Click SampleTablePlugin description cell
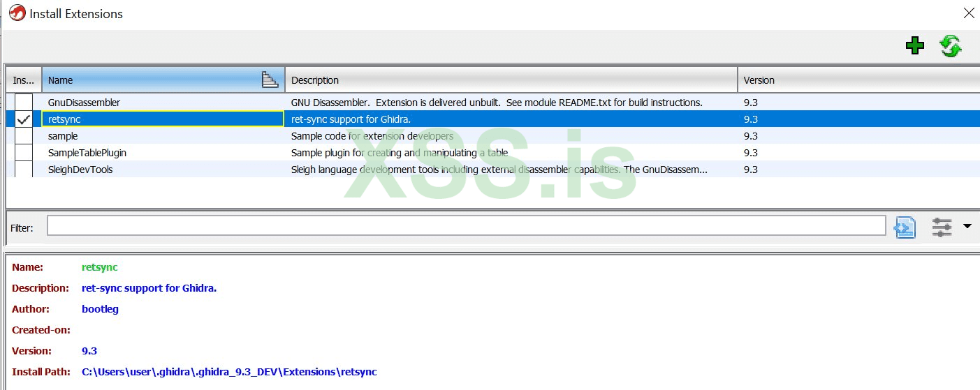Viewport: 980px width, 390px height. tap(511, 153)
